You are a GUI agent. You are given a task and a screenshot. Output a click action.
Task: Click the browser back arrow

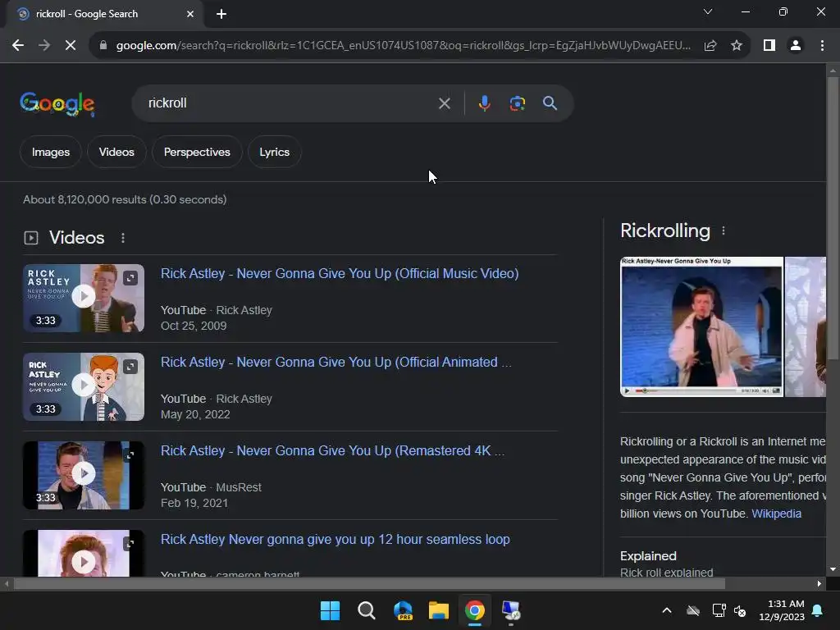(x=18, y=46)
